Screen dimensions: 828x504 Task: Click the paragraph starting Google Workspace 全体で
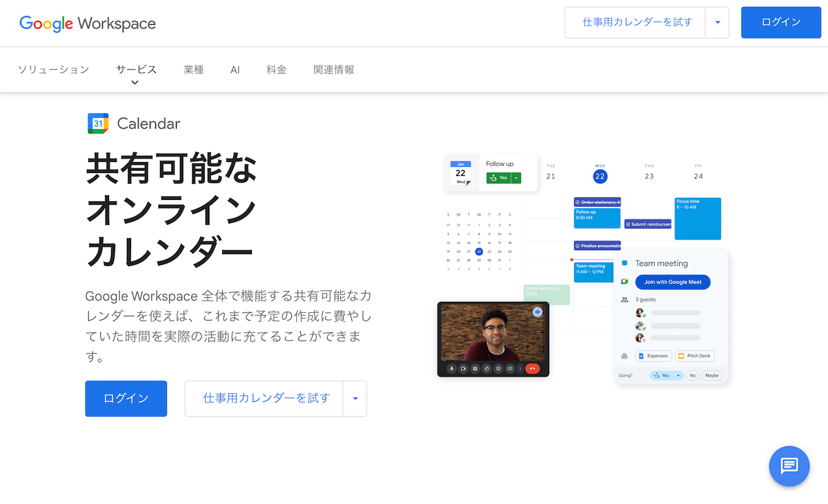point(228,327)
